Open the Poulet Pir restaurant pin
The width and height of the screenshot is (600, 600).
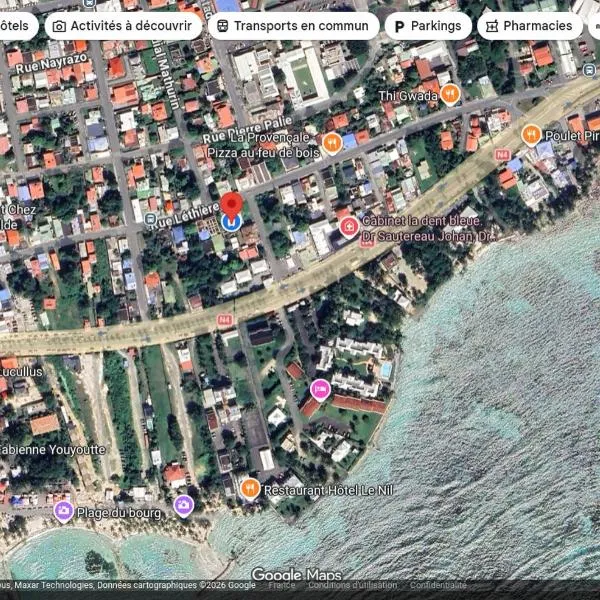click(531, 135)
